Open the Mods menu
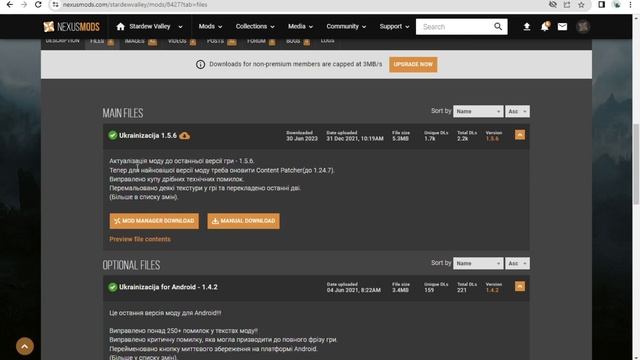Image resolution: width=640 pixels, height=360 pixels. pyautogui.click(x=210, y=27)
